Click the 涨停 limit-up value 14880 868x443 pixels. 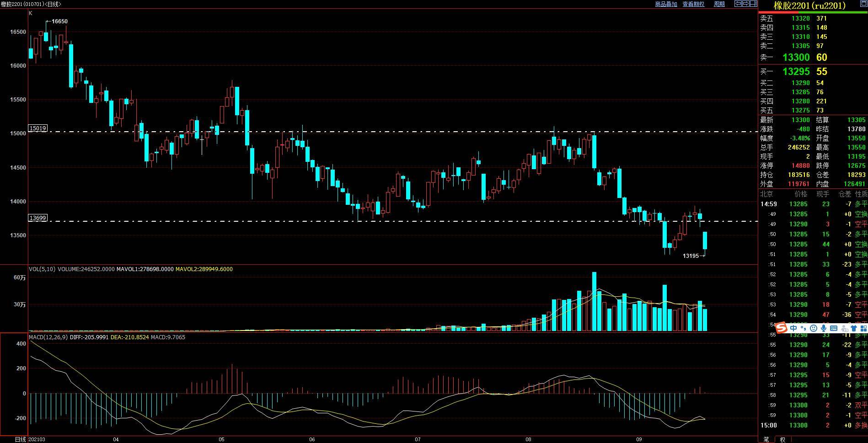tap(801, 165)
